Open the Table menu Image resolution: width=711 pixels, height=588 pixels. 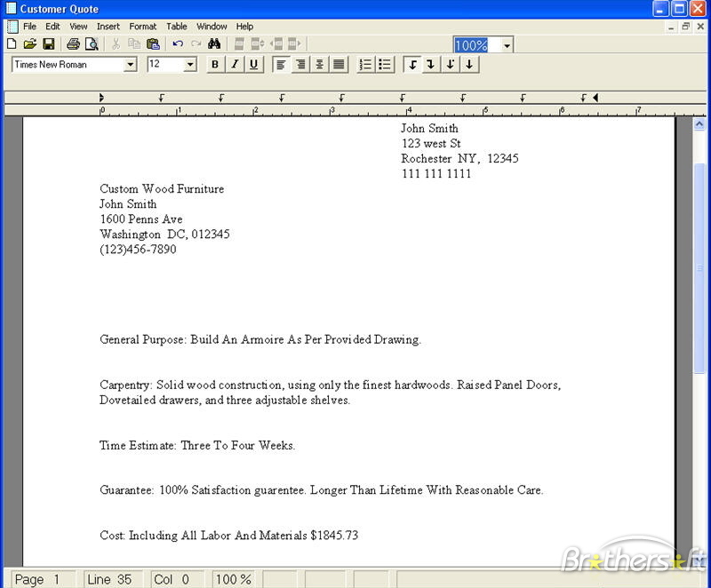[x=176, y=27]
